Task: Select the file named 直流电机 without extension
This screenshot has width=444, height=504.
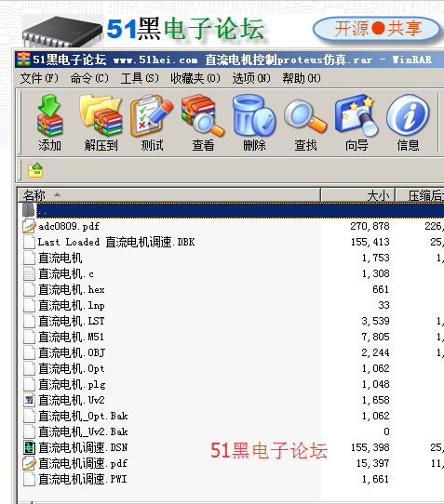Action: tap(61, 258)
